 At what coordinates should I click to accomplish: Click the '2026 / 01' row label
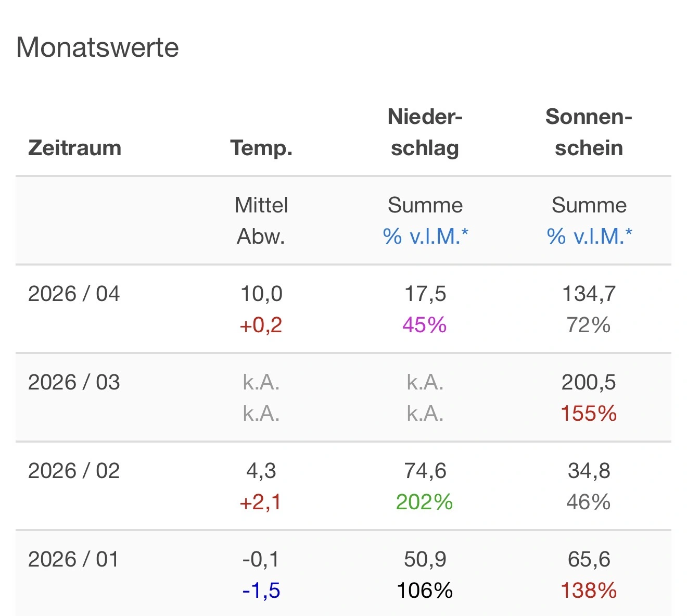click(x=74, y=559)
